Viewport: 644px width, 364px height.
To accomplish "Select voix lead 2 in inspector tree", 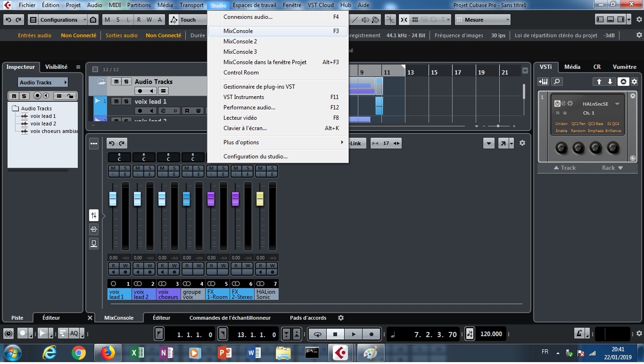I will point(43,124).
